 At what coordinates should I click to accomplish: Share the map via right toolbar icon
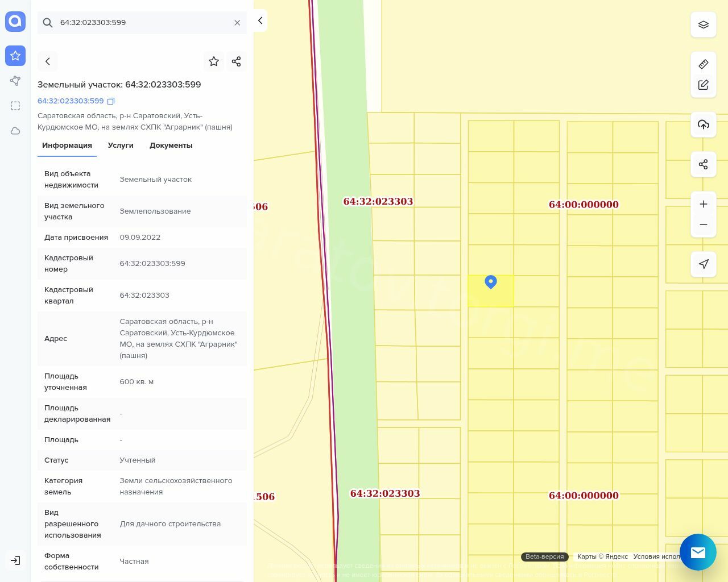click(703, 164)
